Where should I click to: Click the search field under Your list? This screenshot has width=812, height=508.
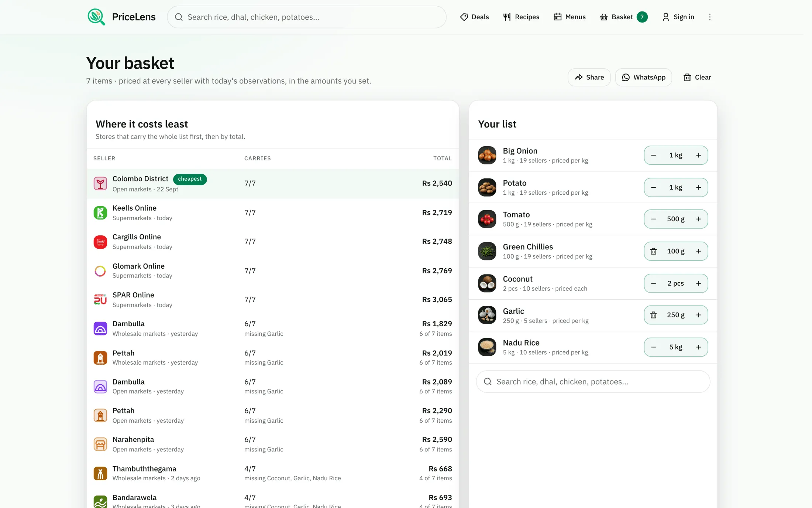tap(593, 382)
